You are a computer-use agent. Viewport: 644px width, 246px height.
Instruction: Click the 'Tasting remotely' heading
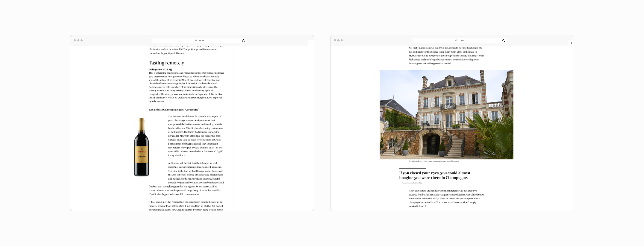(166, 63)
